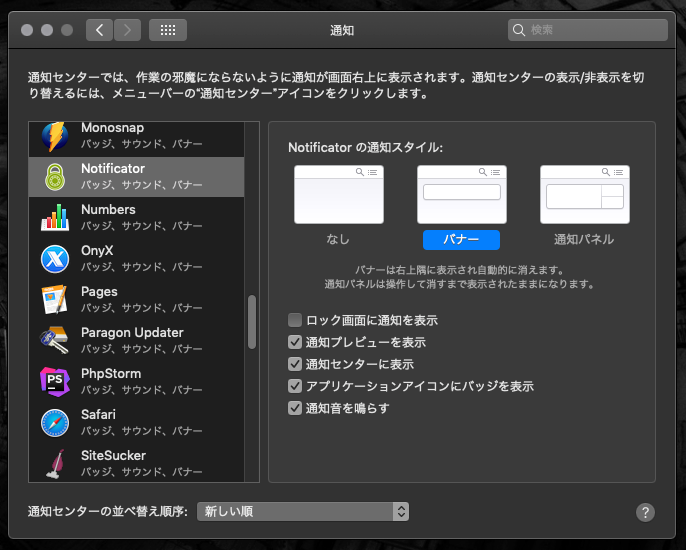This screenshot has height=550, width=686.
Task: Click the SiteSucker vacuum icon
Action: click(56, 464)
